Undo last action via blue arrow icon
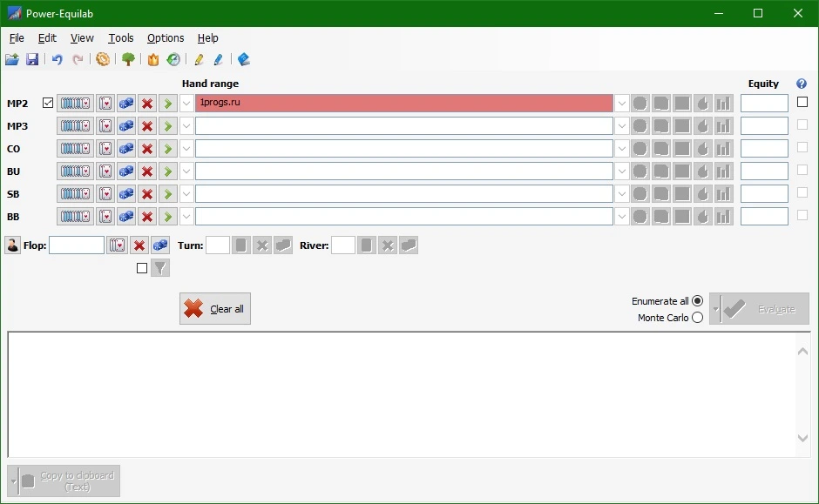The width and height of the screenshot is (819, 504). coord(57,59)
